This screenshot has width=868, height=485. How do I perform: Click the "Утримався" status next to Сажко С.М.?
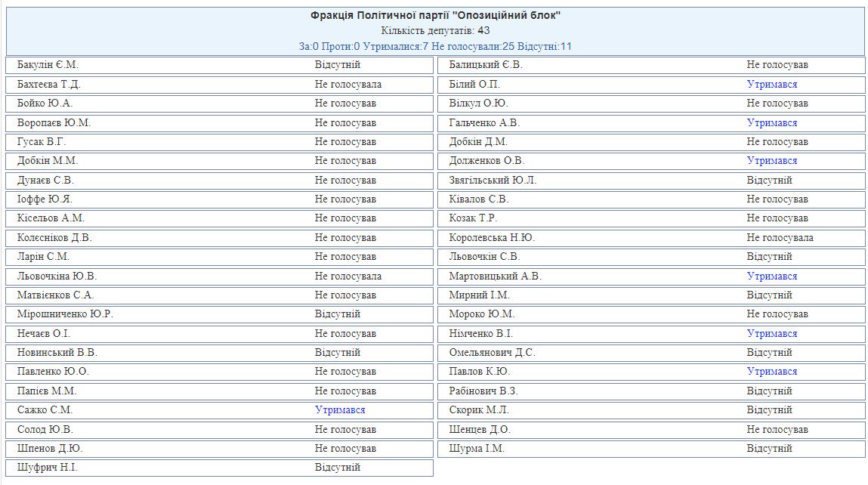340,410
